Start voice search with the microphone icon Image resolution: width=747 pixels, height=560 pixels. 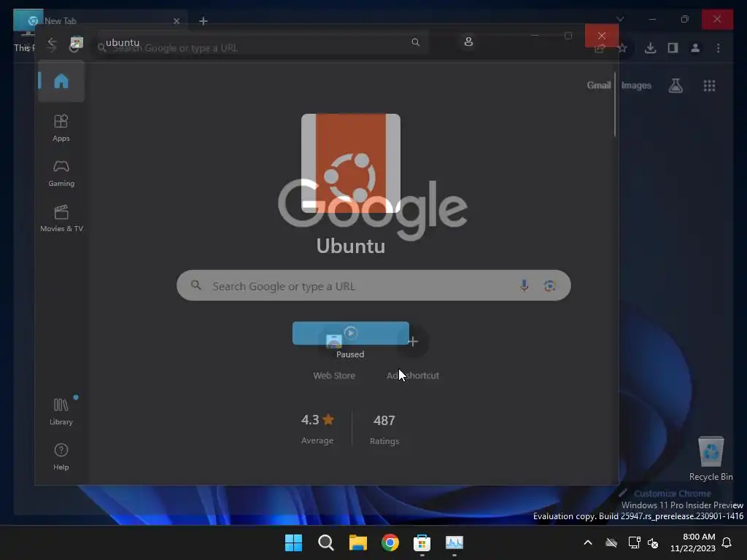click(x=524, y=286)
